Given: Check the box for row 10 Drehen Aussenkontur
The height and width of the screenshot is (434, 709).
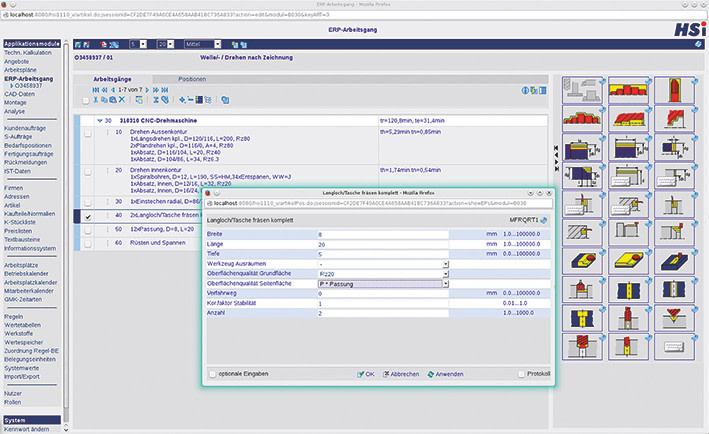Looking at the screenshot, I should click(88, 133).
